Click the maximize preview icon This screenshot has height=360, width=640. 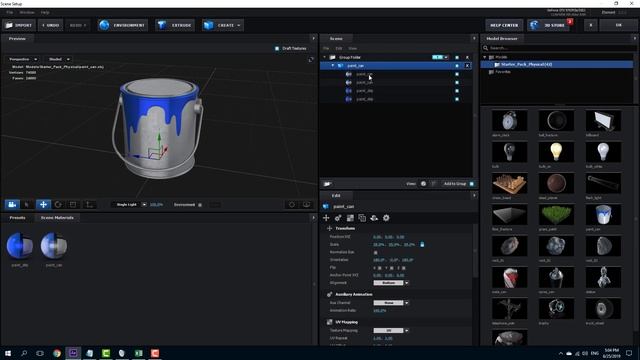point(311,60)
